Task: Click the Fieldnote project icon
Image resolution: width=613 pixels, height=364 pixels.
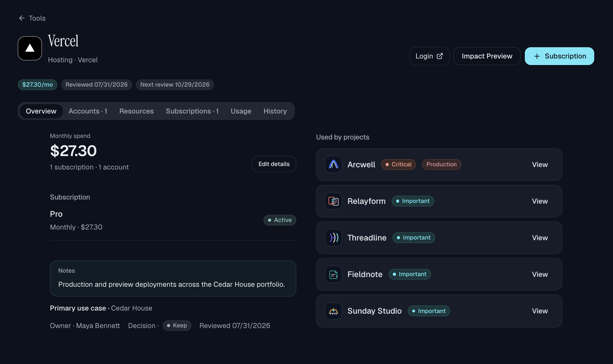Action: click(333, 274)
